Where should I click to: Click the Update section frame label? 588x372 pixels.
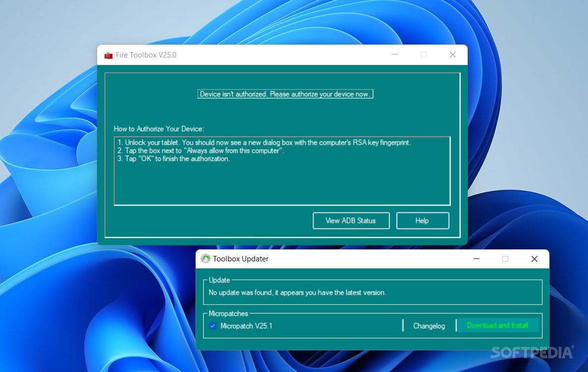point(219,280)
